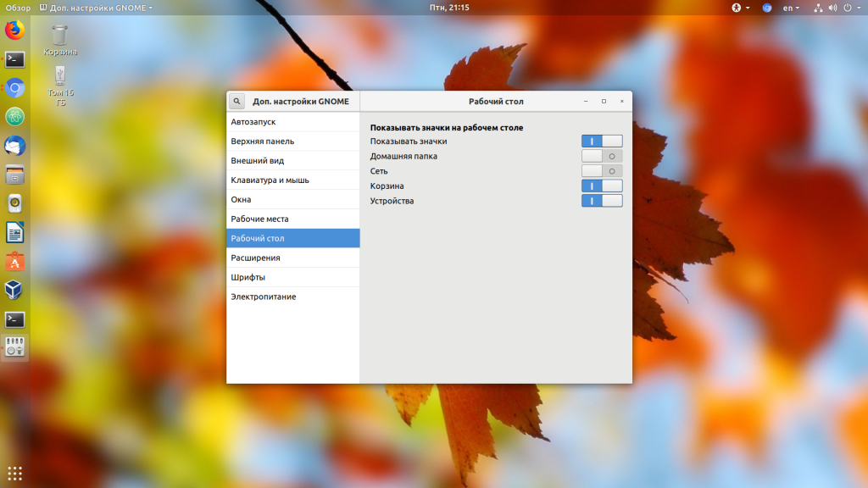This screenshot has width=868, height=488.
Task: Click the search icon in Tweaks header
Action: [x=237, y=101]
